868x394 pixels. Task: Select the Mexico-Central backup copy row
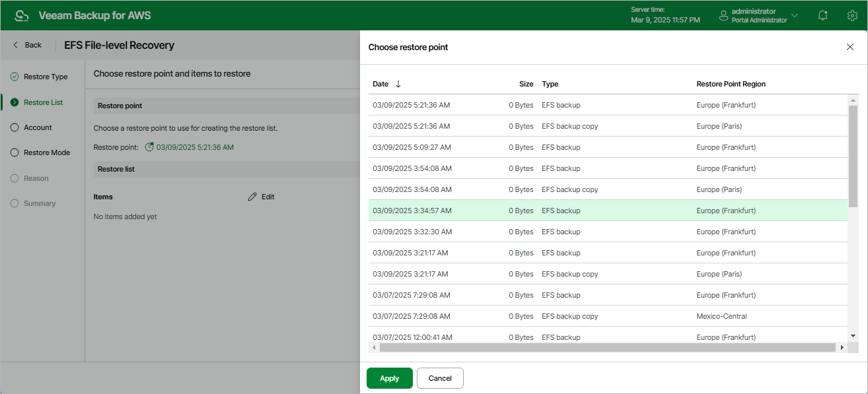[608, 316]
